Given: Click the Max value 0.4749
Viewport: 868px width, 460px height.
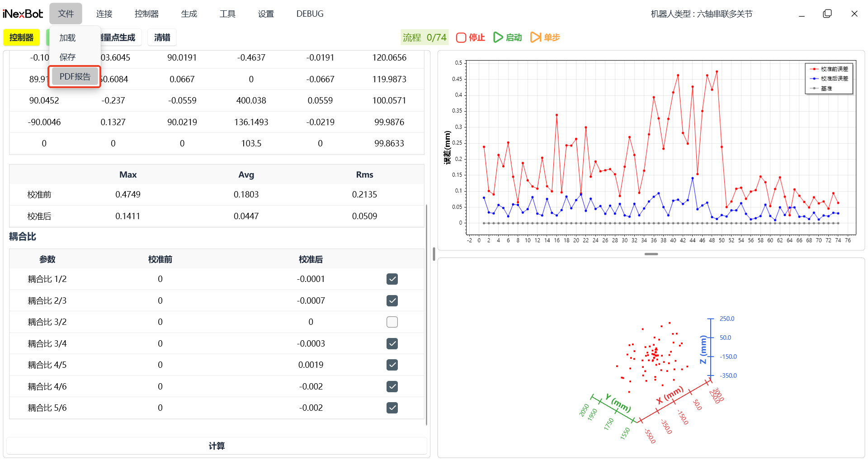Looking at the screenshot, I should (128, 195).
